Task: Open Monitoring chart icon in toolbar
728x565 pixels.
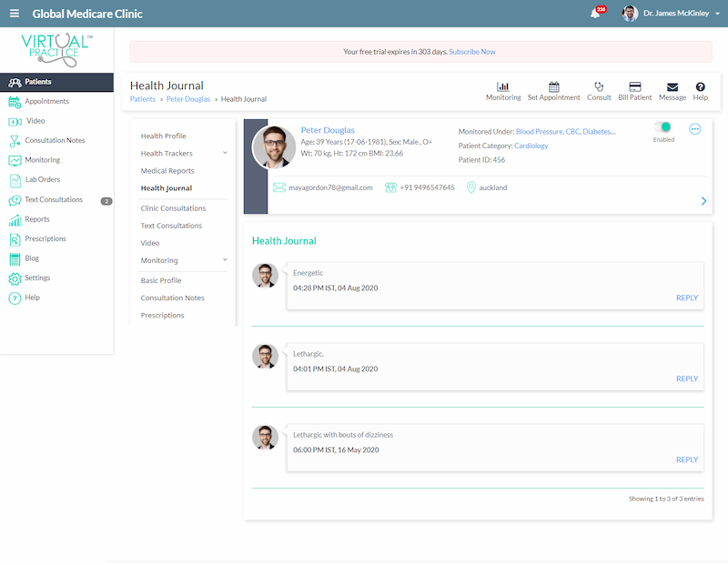Action: (502, 86)
